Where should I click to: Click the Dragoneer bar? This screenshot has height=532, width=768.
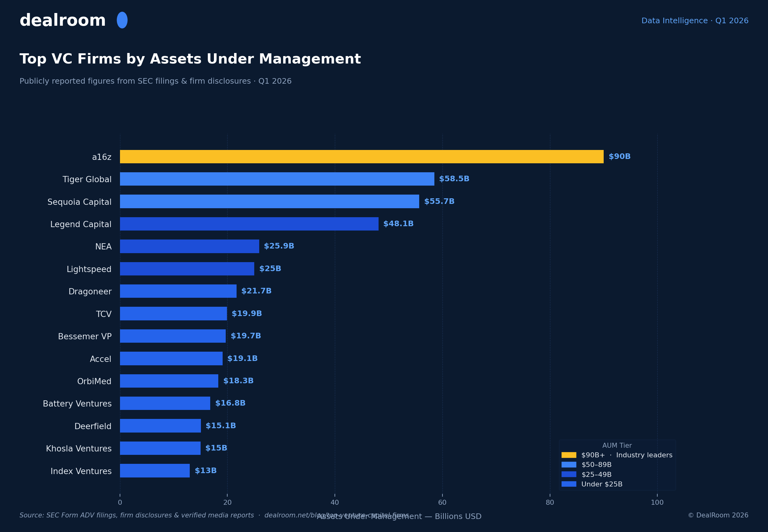point(178,291)
